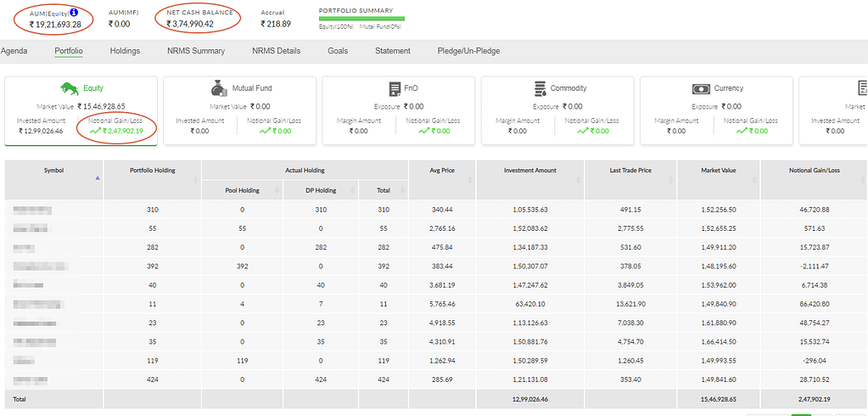Click the total market value in footer row

(718, 398)
